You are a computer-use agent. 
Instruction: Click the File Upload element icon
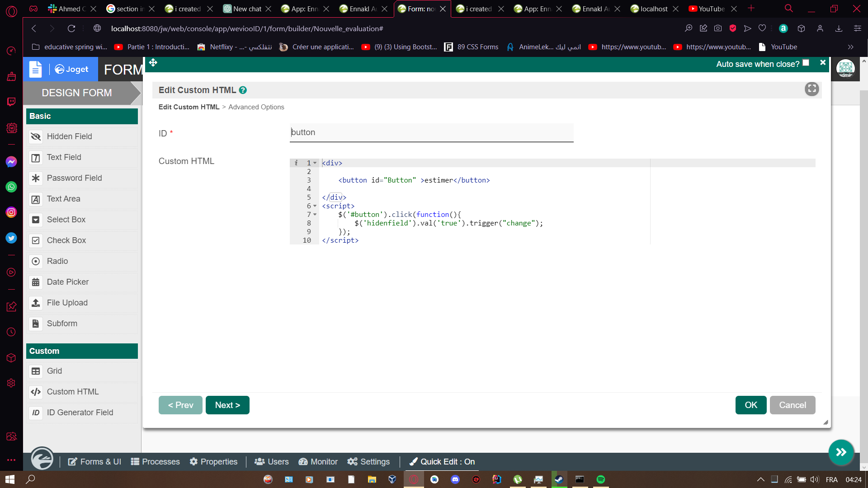pos(36,303)
